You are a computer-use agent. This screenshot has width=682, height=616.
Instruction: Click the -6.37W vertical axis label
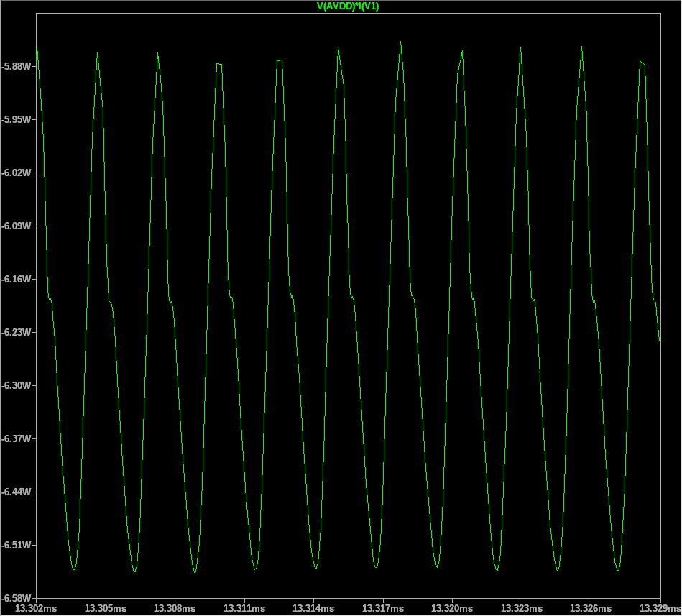coord(17,438)
